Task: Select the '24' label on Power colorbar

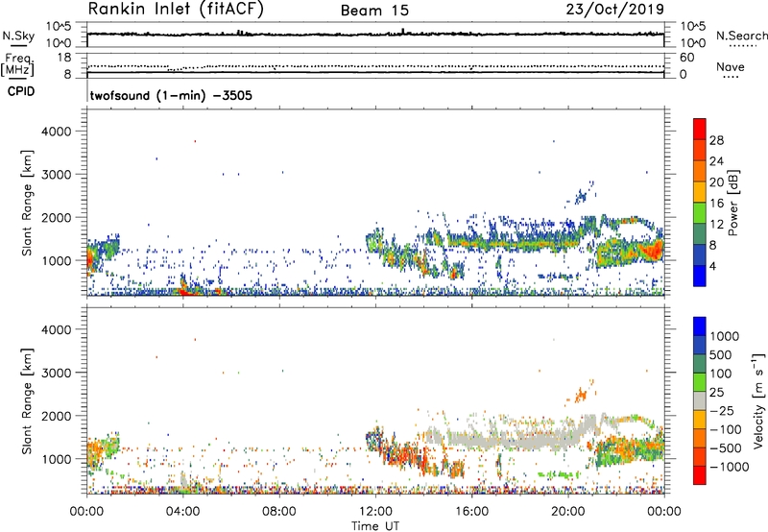Action: 716,161
